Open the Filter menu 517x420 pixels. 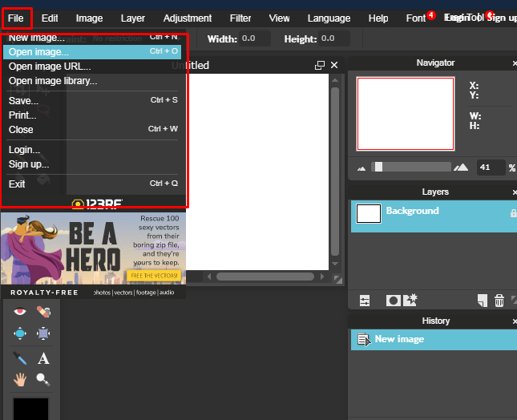click(240, 18)
